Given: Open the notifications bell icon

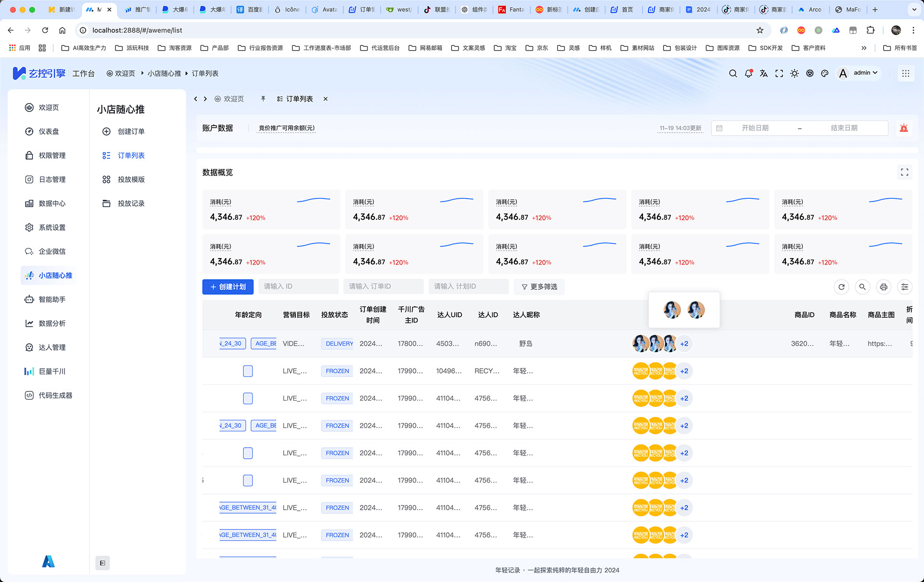Looking at the screenshot, I should click(x=748, y=73).
